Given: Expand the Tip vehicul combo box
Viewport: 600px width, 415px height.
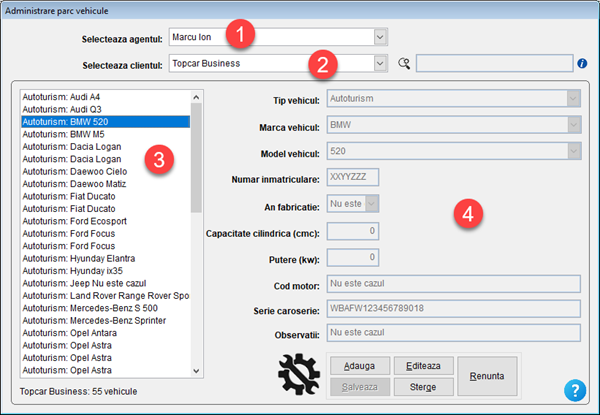Looking at the screenshot, I should pos(573,98).
